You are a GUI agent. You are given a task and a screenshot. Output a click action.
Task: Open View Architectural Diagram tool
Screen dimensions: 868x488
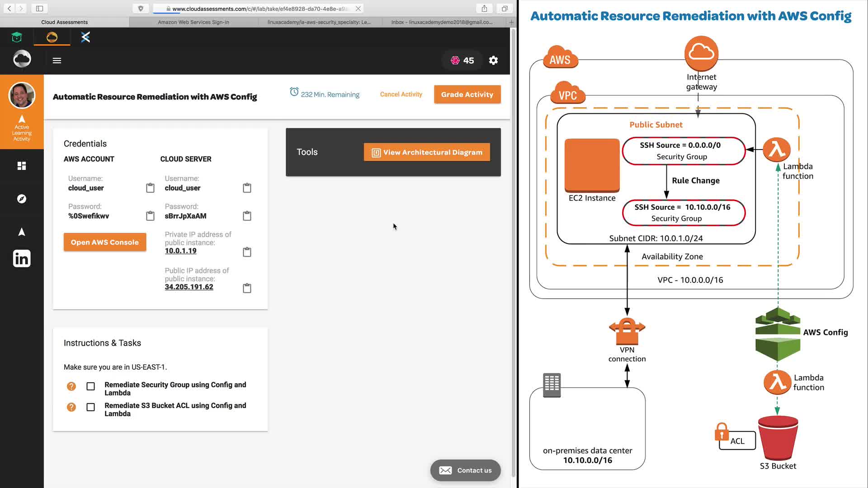coord(427,153)
